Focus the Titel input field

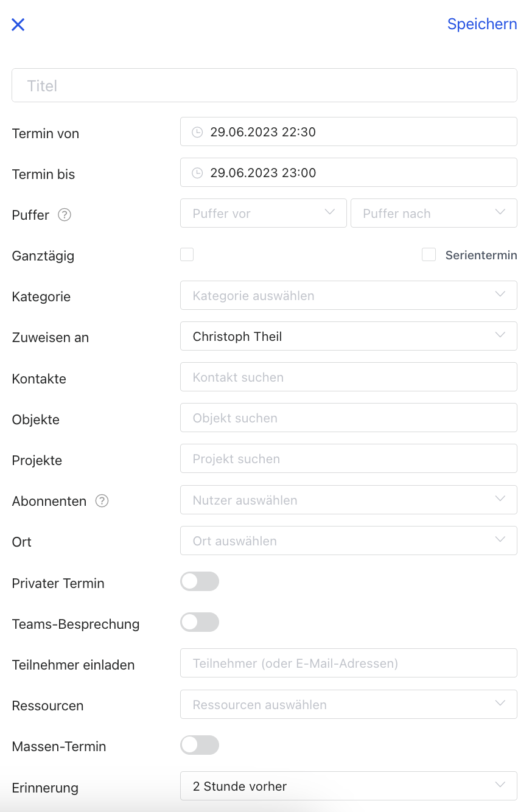264,85
